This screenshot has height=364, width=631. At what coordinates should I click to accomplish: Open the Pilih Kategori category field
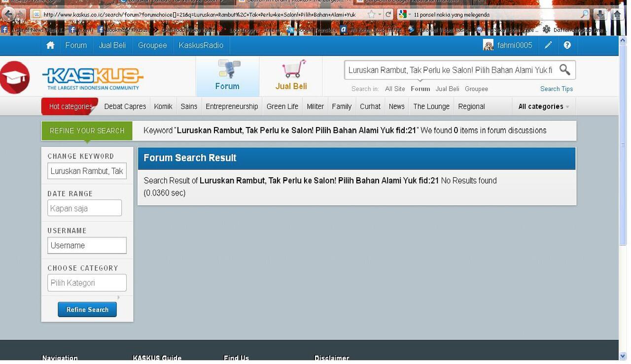click(x=87, y=283)
